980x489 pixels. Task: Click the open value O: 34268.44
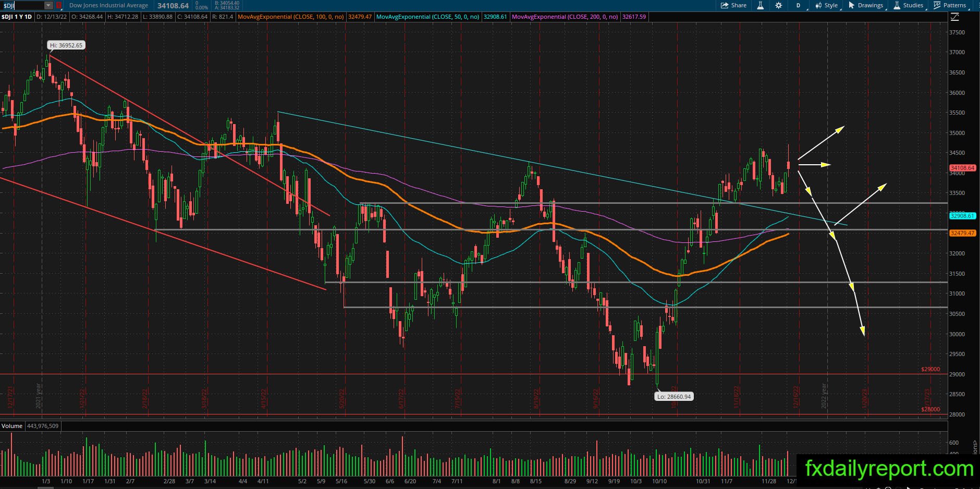click(87, 17)
